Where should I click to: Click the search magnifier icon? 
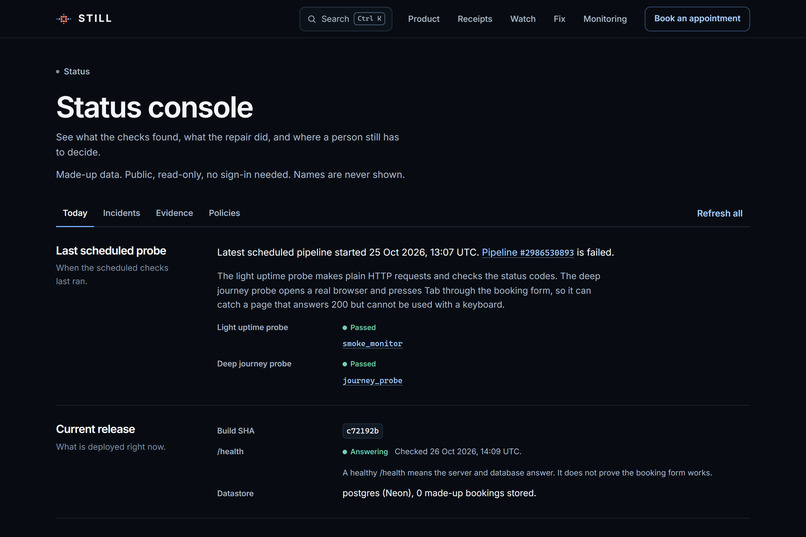click(312, 19)
